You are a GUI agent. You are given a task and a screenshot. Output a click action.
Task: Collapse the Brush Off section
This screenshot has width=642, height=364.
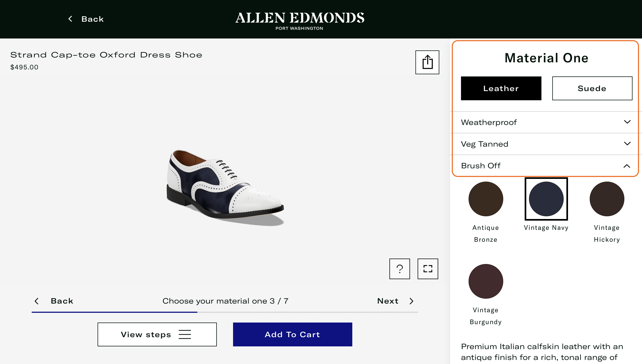click(x=546, y=166)
